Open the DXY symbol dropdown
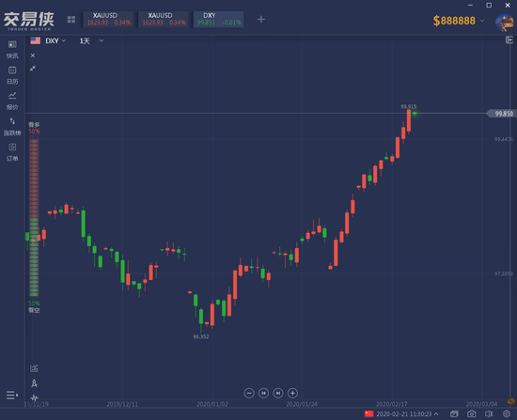The image size is (517, 420). click(55, 40)
